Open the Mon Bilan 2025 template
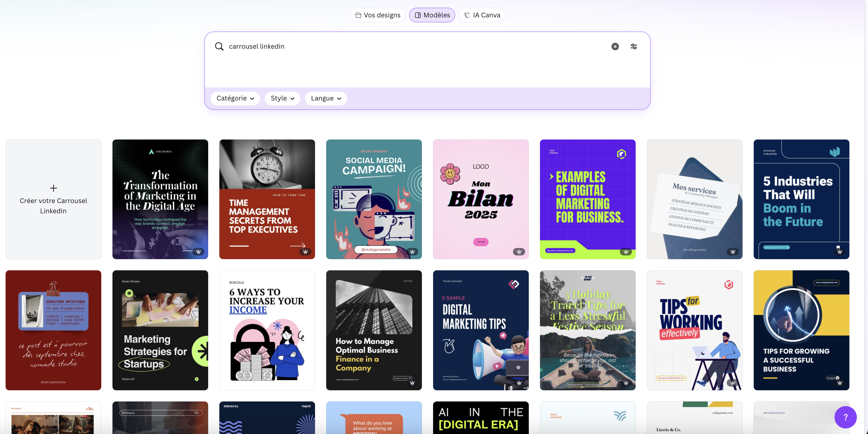Screen dimensions: 868x434 tap(480, 199)
